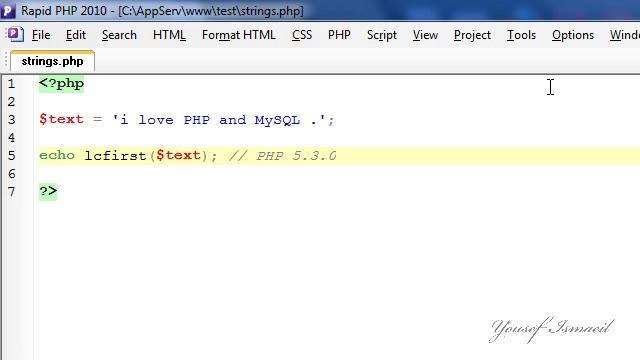Click the Rapid PHP title bar app icon
The width and height of the screenshot is (640, 360).
[x=7, y=11]
